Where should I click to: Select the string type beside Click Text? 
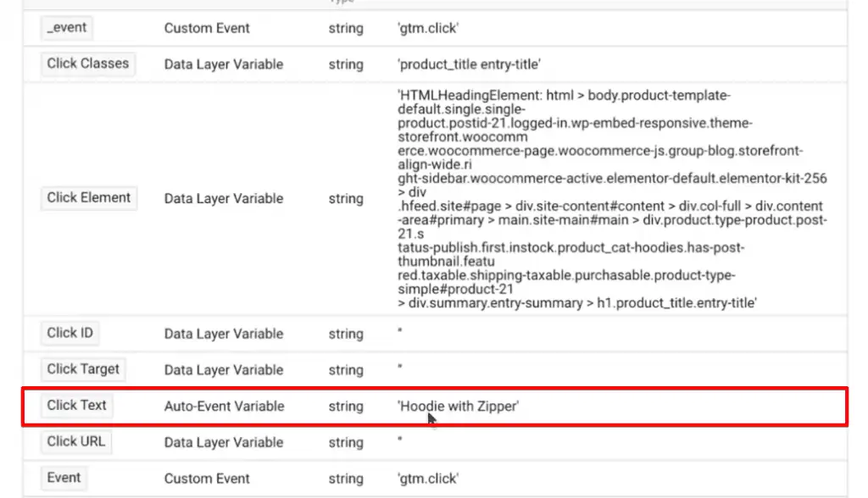(346, 406)
